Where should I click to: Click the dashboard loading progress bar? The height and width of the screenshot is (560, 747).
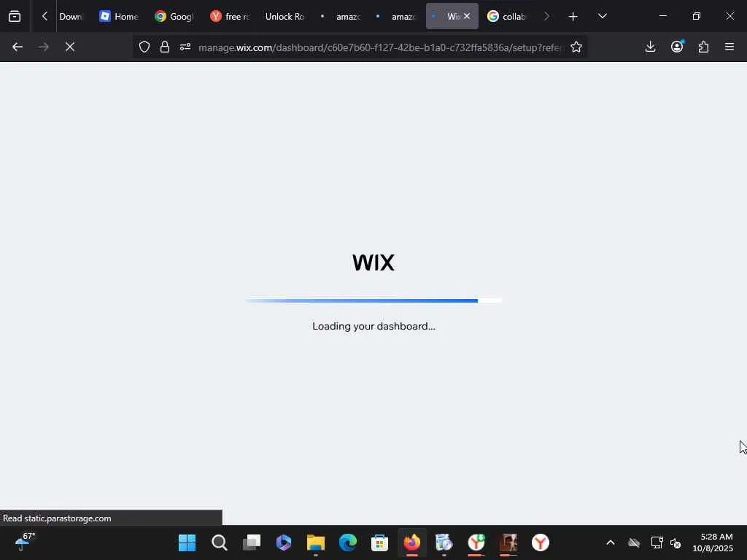373,300
